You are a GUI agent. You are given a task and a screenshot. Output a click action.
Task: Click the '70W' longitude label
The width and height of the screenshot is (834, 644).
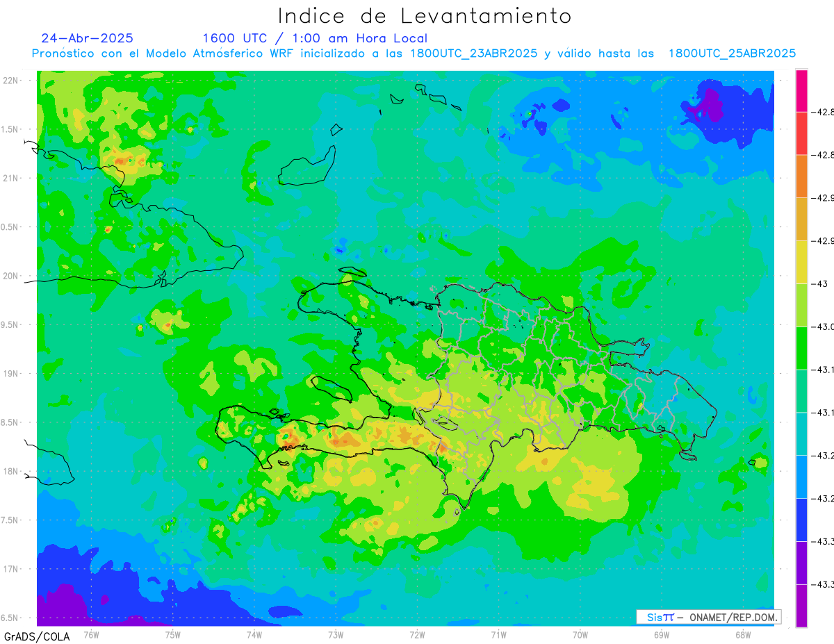pyautogui.click(x=580, y=634)
